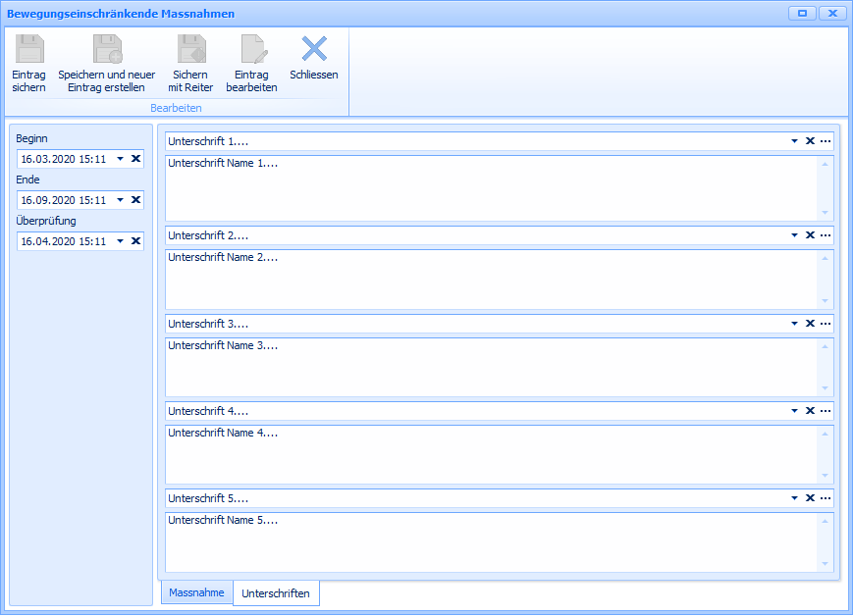Image resolution: width=853 pixels, height=616 pixels.
Task: Select the Unterschriften tab
Action: 276,593
